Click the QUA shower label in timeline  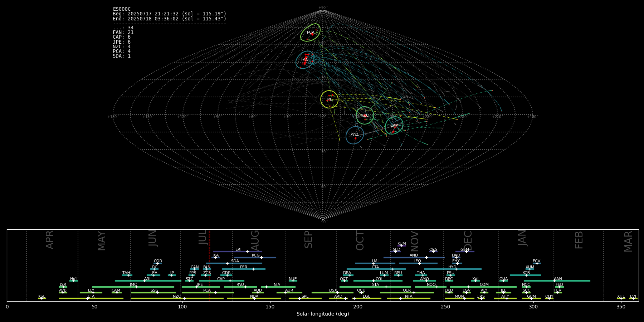[x=504, y=279]
